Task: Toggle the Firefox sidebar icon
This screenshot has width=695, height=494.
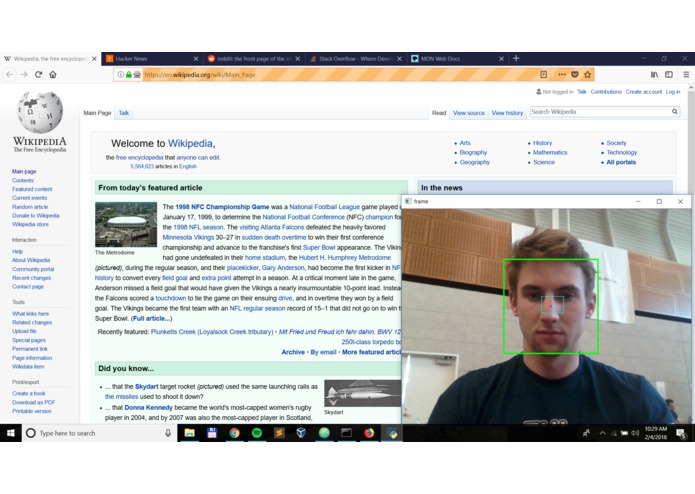Action: tap(669, 74)
